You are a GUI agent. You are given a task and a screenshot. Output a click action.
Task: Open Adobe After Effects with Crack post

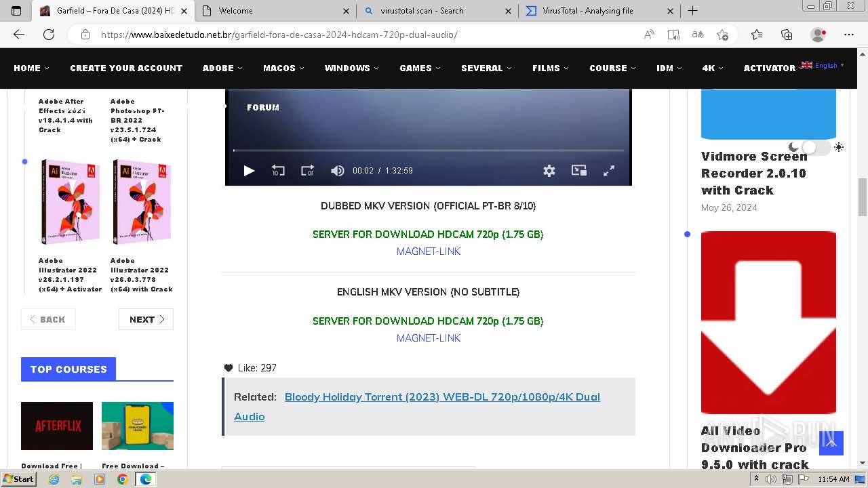(66, 115)
